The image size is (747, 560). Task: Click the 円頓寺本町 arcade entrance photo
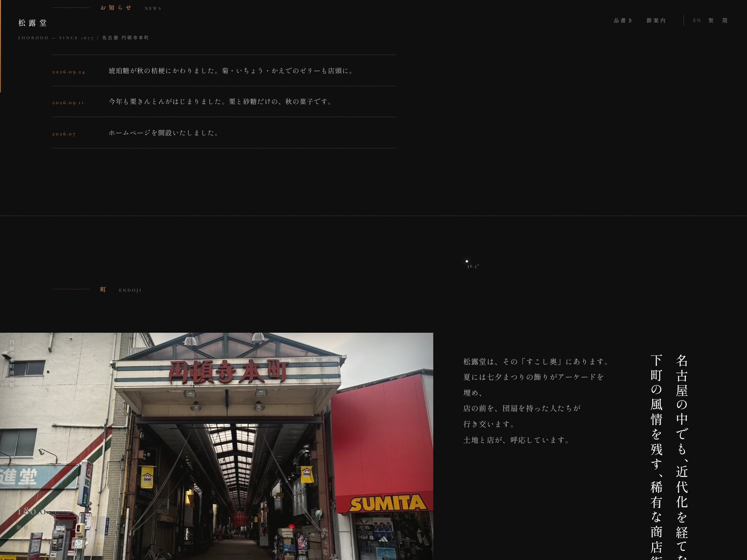(x=217, y=446)
